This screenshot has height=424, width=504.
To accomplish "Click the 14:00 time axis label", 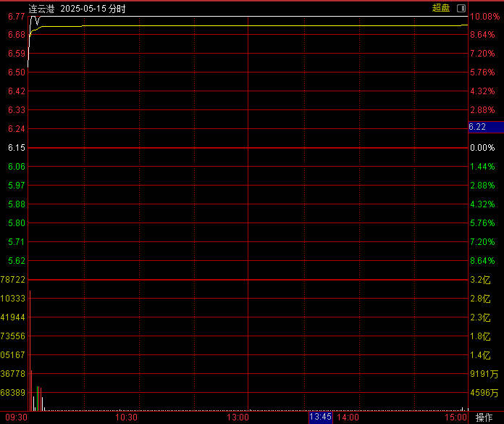I will coord(348,417).
